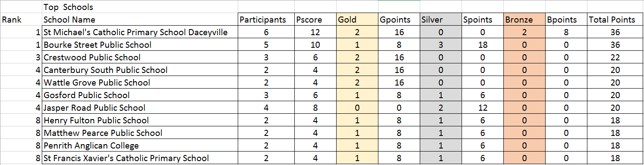The height and width of the screenshot is (165, 644).
Task: Select the Crestwood Public School cell
Action: 140,57
